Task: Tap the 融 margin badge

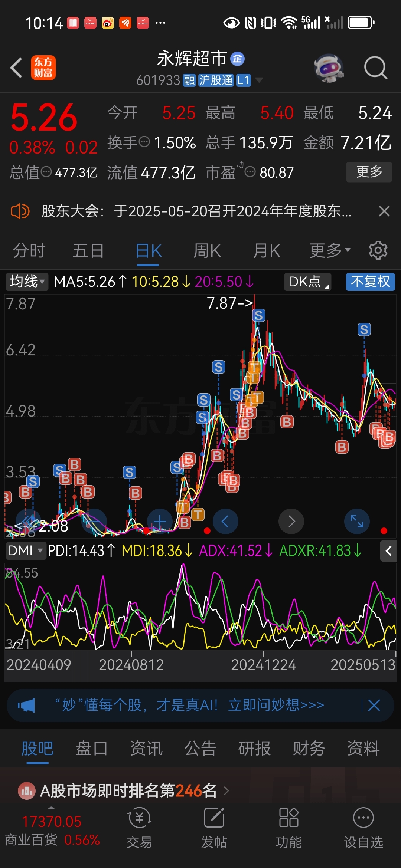Action: coord(189,80)
